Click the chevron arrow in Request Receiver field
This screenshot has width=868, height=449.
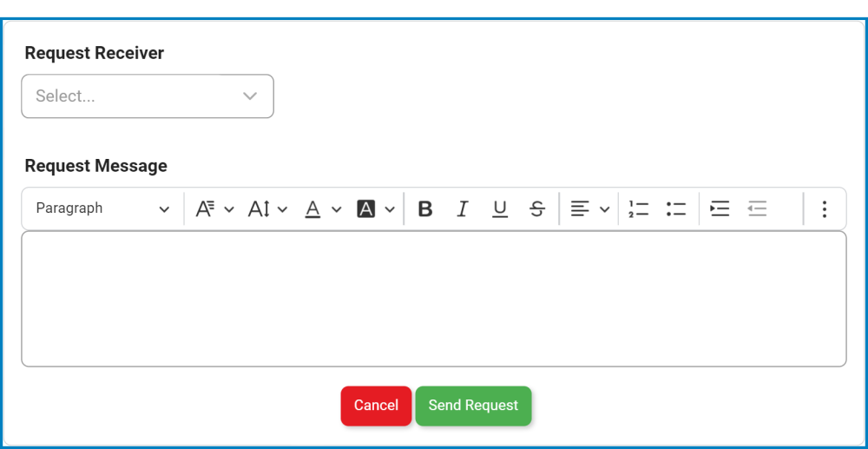click(x=250, y=96)
